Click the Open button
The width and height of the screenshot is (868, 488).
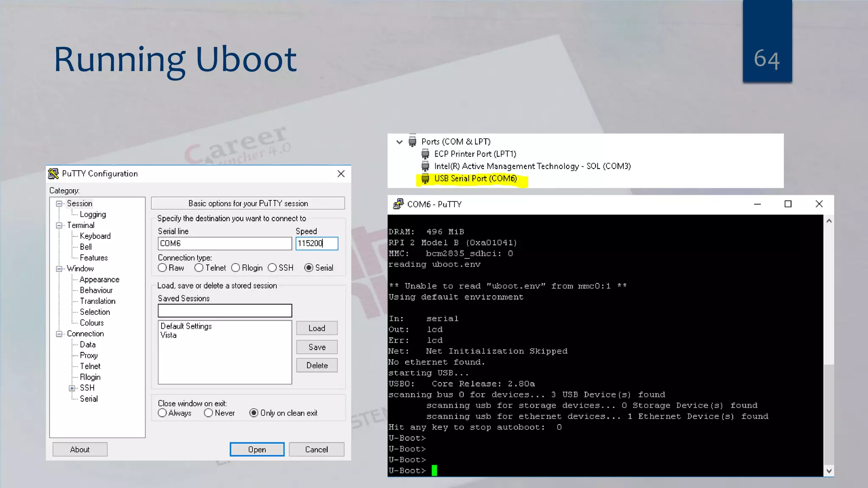click(257, 449)
